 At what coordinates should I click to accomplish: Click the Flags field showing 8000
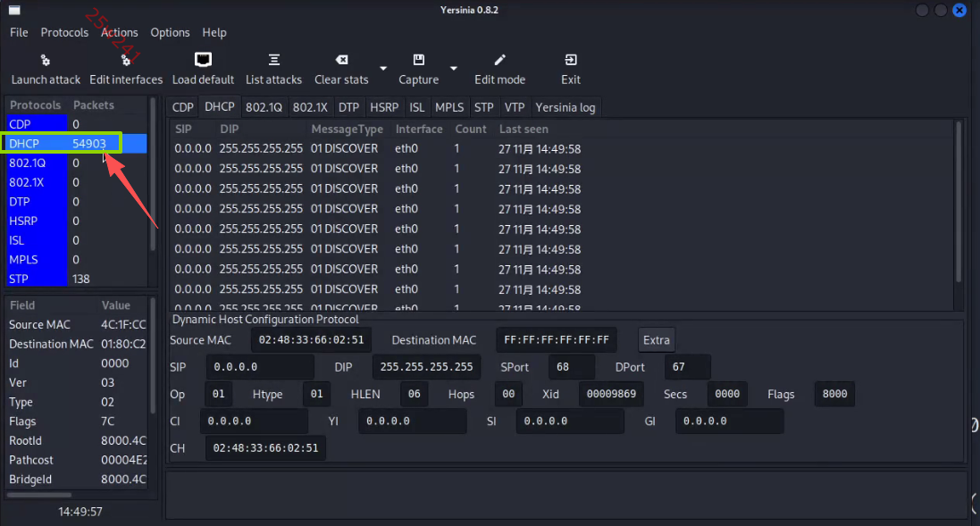click(x=834, y=394)
